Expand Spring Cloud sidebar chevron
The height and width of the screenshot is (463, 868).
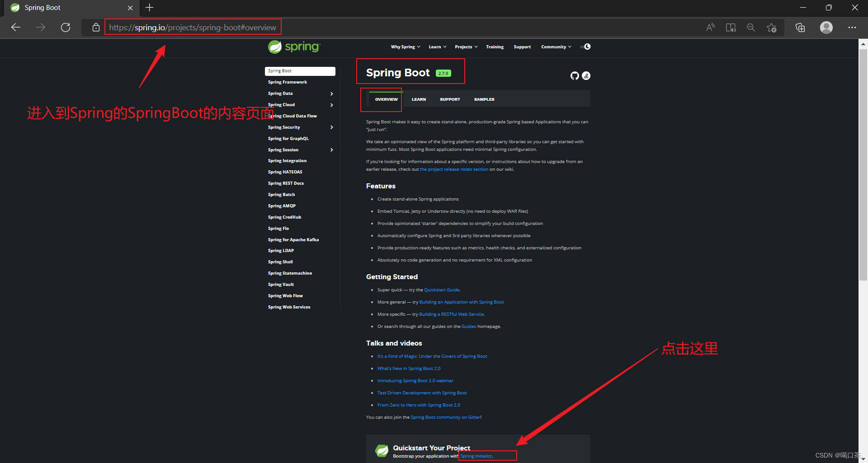(x=332, y=105)
